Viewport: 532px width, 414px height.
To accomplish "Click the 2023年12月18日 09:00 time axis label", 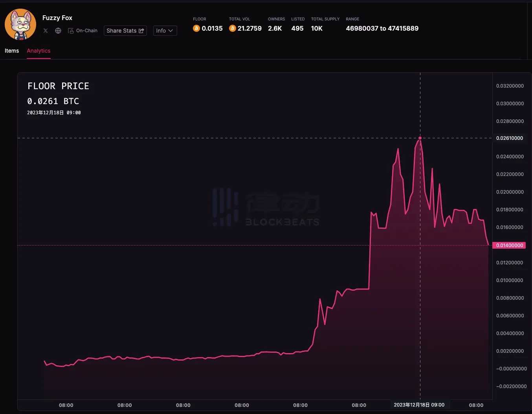I will click(419, 405).
